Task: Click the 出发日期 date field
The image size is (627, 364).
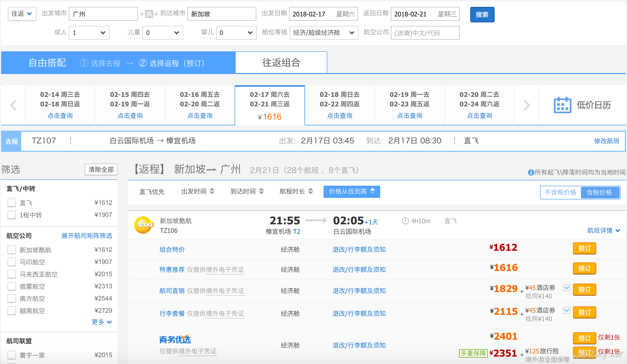Action: [x=324, y=14]
